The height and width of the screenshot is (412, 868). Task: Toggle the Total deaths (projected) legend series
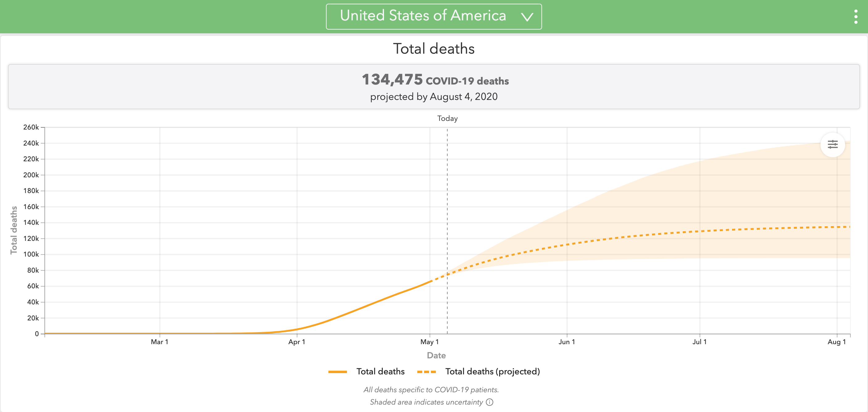492,371
